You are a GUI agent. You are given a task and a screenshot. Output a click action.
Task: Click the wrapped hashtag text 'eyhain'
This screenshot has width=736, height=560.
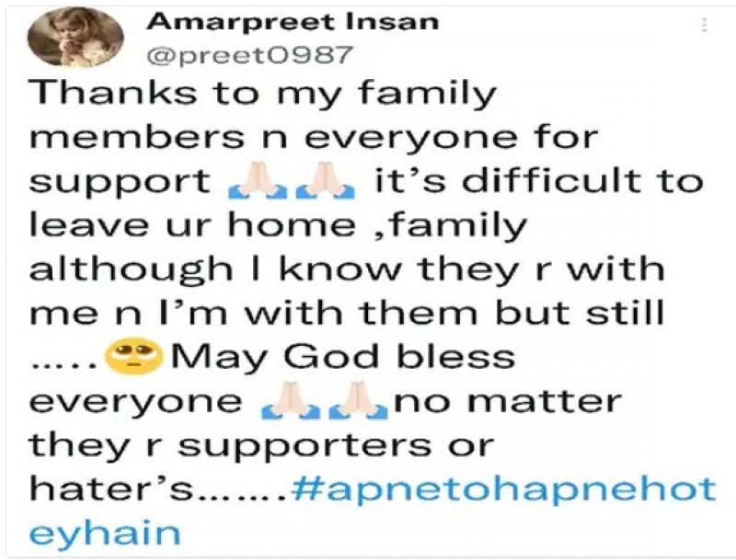pos(105,533)
